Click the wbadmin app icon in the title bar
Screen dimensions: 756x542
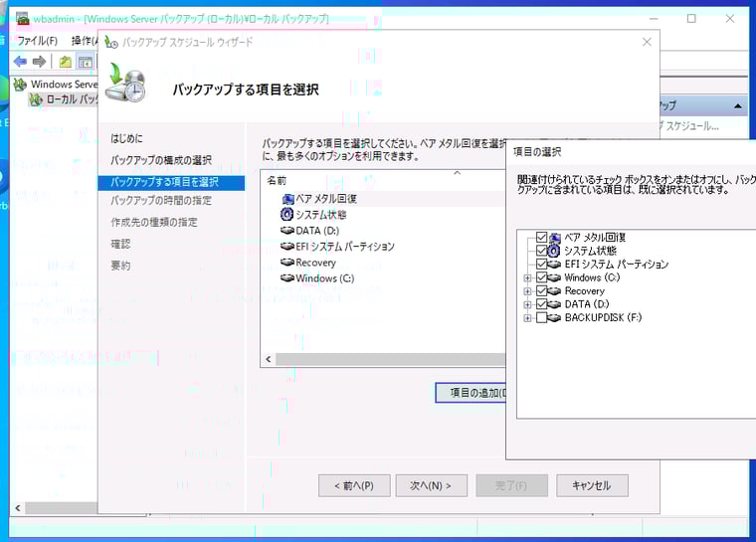(x=23, y=19)
